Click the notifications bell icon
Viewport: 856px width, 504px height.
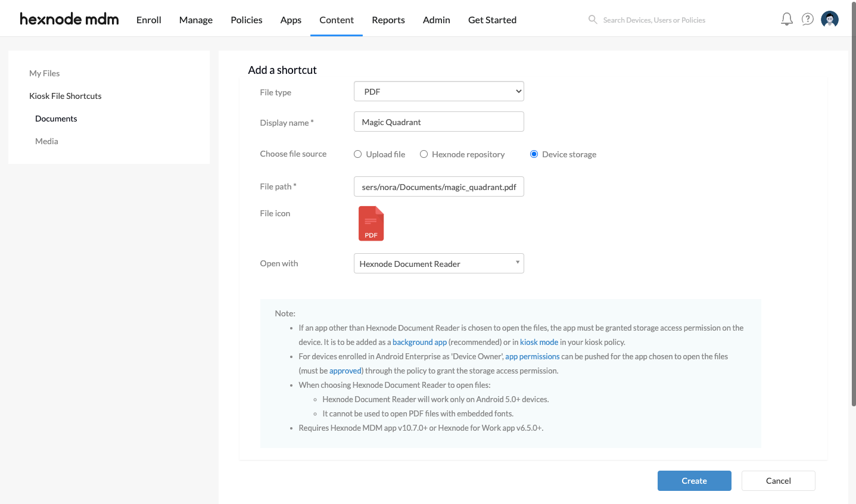point(787,19)
